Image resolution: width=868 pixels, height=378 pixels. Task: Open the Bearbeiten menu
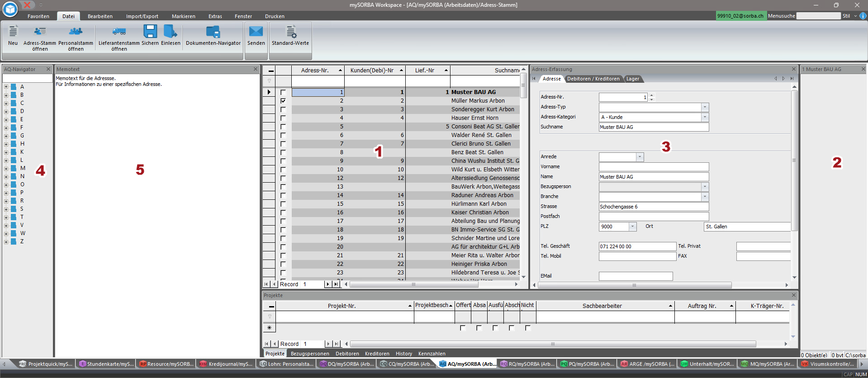point(100,16)
